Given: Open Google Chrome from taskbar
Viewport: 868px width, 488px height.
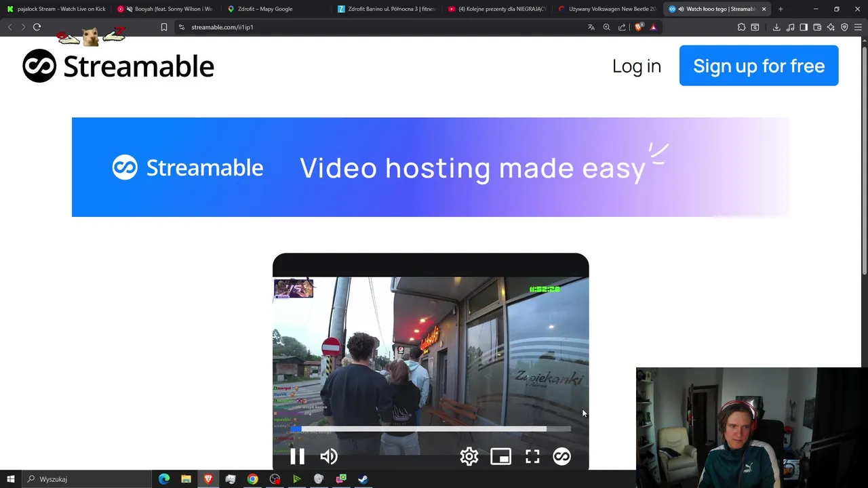Looking at the screenshot, I should [252, 479].
